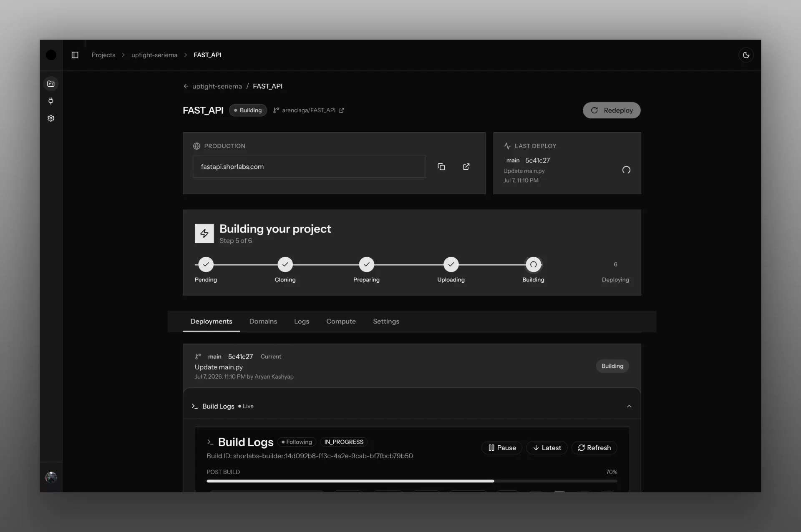The width and height of the screenshot is (801, 532).
Task: Click the fastapi.shorlabs.com URL field
Action: coord(309,167)
